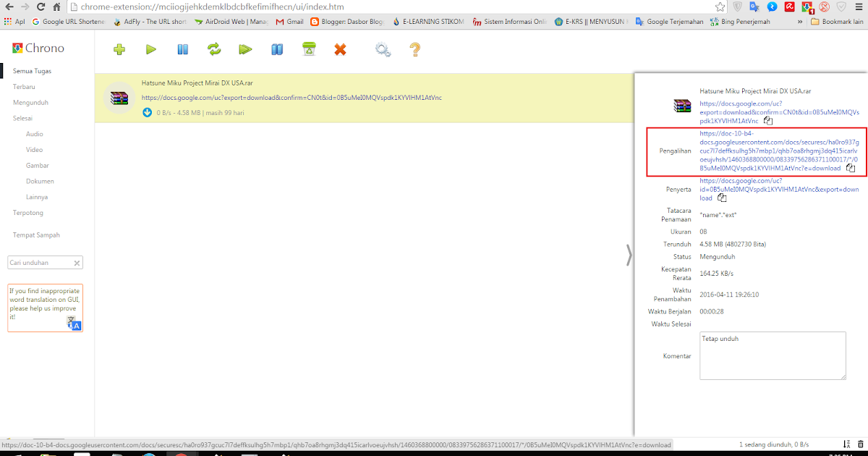The image size is (868, 456).
Task: Switch to the Selesai category
Action: click(25, 117)
